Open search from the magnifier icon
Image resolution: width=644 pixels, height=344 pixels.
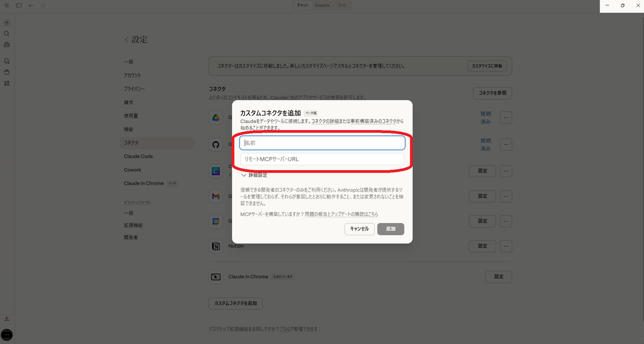(x=7, y=34)
